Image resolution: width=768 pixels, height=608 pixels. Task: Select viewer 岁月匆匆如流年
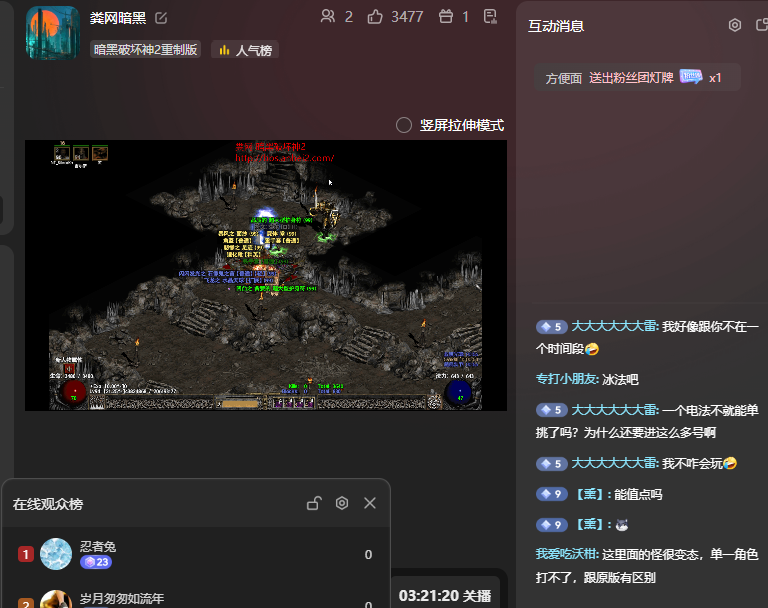click(122, 598)
